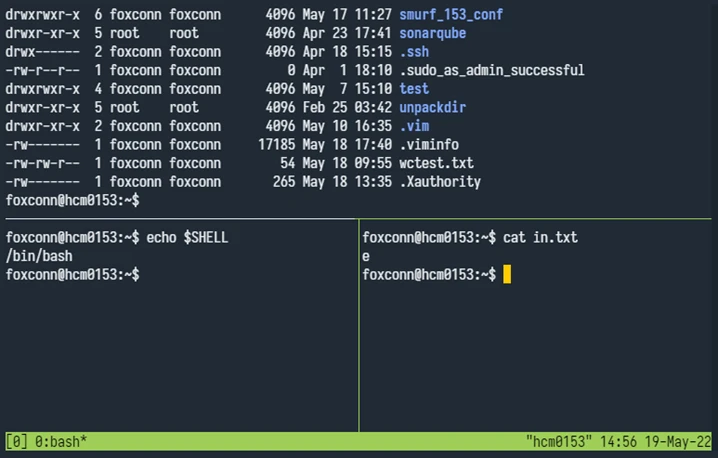The height and width of the screenshot is (458, 718).
Task: Select the .viminfo file name
Action: pos(428,144)
